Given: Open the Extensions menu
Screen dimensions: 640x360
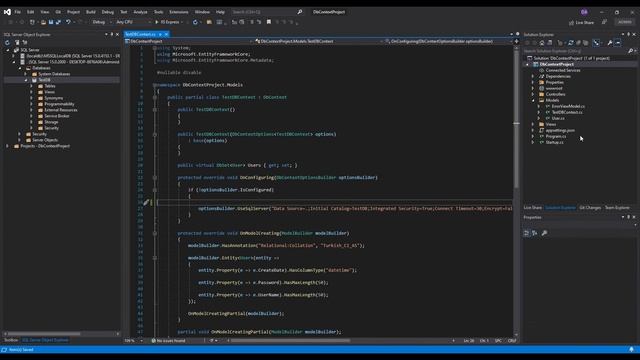Looking at the screenshot, I should coord(179,12).
